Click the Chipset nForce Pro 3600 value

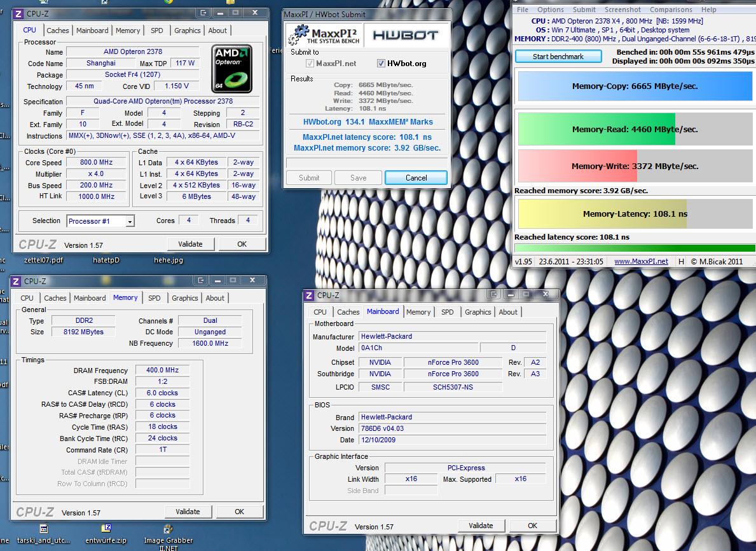click(453, 362)
